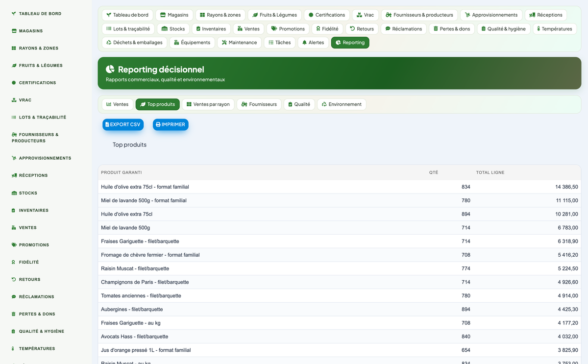Click the cash register icon beside sidebar Ventes
Screen dimensions: 588x364
(14, 228)
